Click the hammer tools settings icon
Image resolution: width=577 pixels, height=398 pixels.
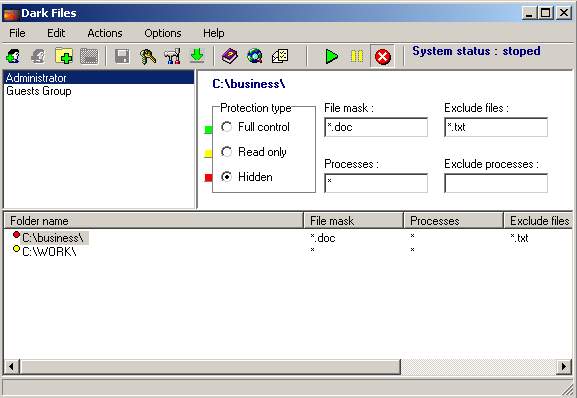click(x=172, y=56)
